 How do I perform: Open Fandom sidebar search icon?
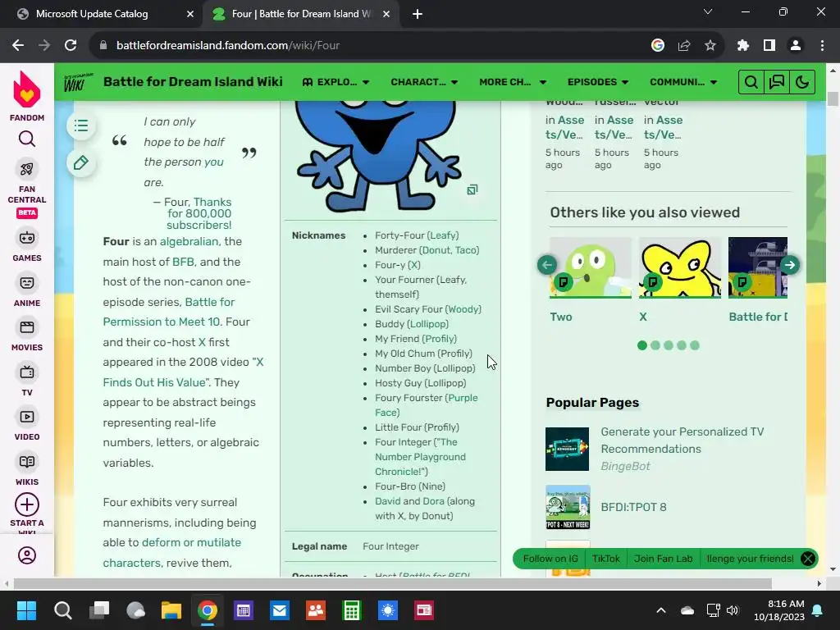tap(27, 139)
